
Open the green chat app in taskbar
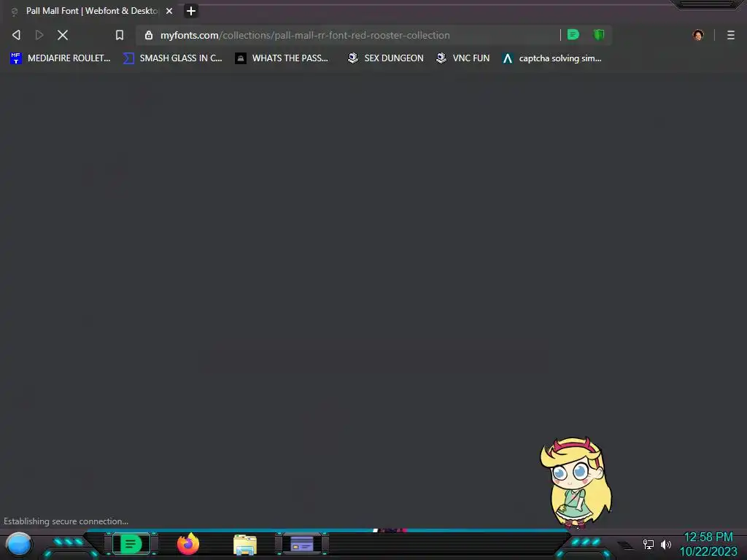131,544
